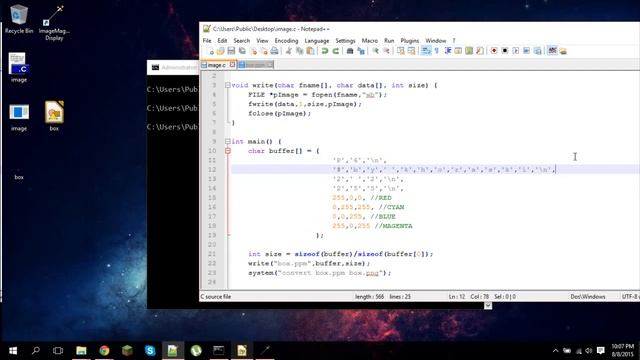
Task: Click the 'Ln : 12' status entry
Action: pos(457,297)
